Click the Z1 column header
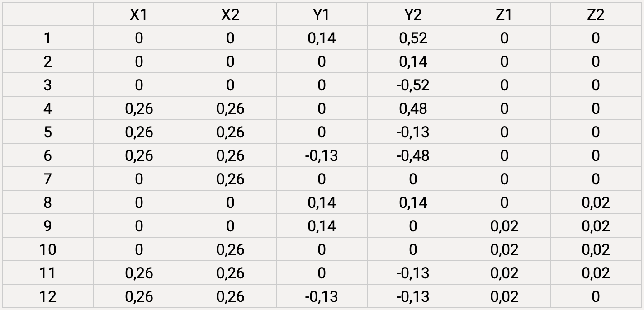The image size is (644, 310). 504,15
